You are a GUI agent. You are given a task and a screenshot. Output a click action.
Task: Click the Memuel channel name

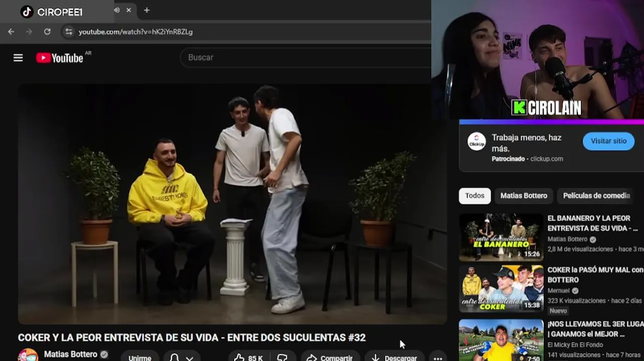click(558, 291)
